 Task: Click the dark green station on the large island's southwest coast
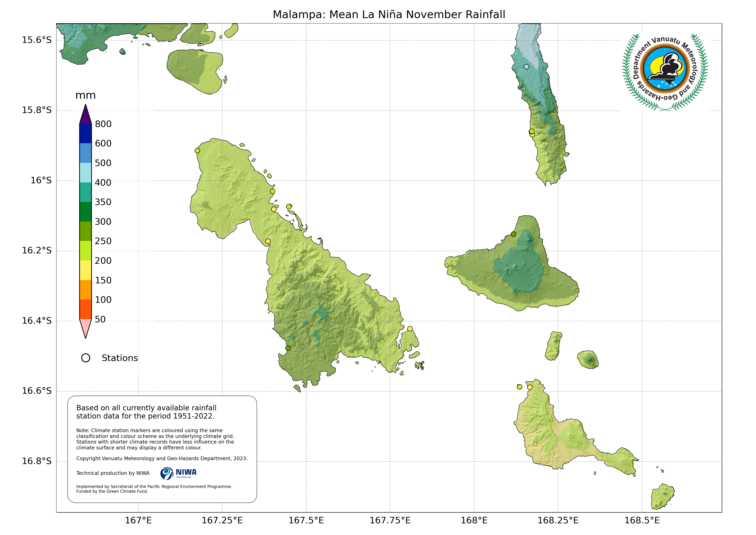(288, 348)
